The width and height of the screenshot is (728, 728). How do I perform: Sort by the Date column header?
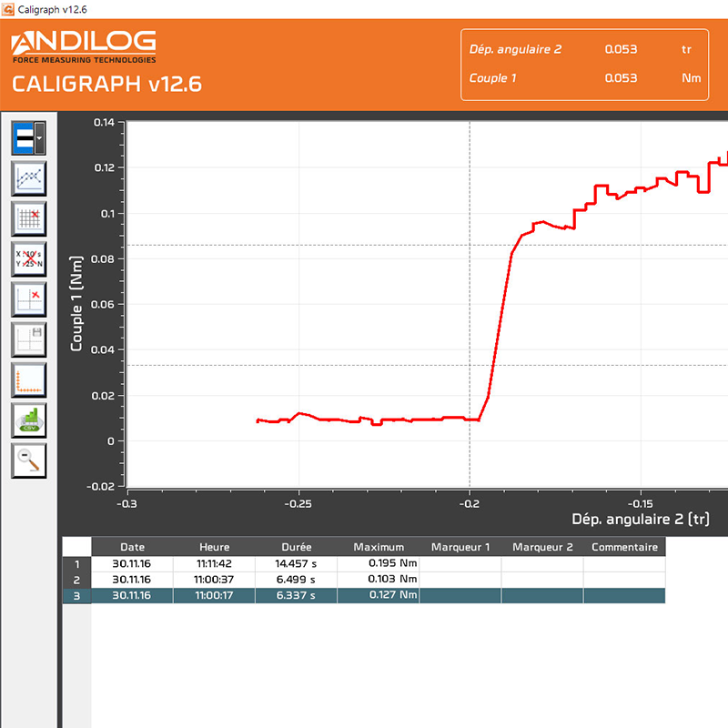[133, 547]
